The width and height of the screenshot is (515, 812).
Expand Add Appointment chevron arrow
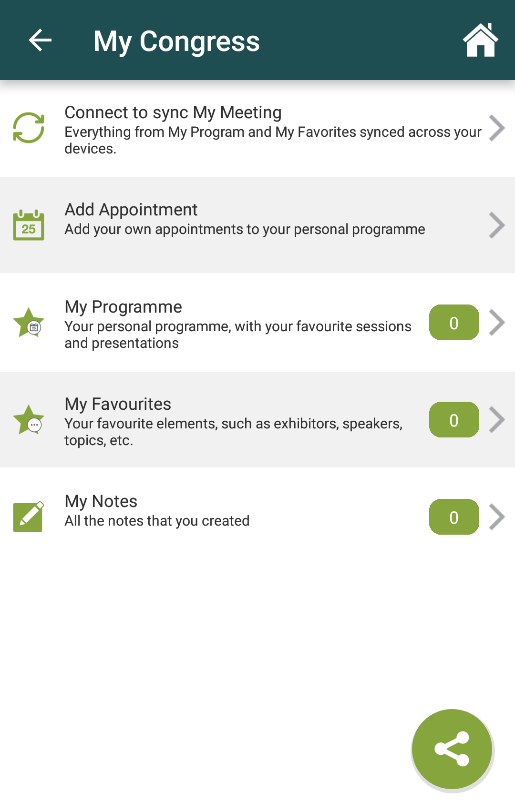coord(497,225)
